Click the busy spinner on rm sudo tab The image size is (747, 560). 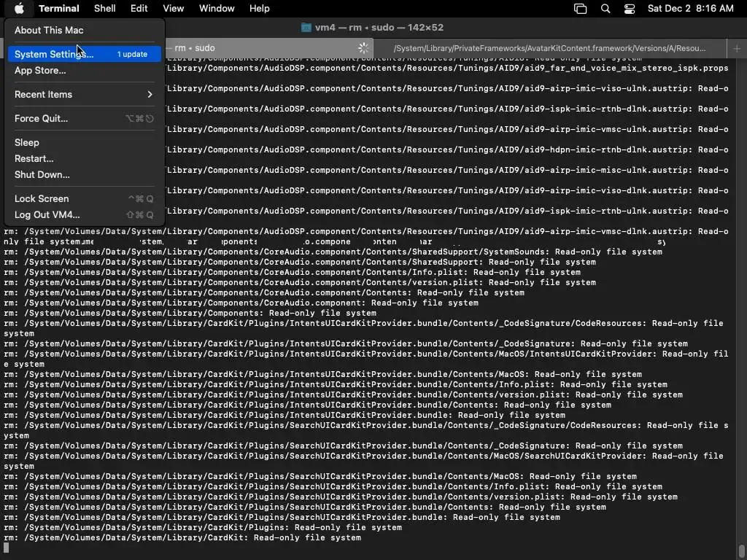363,47
